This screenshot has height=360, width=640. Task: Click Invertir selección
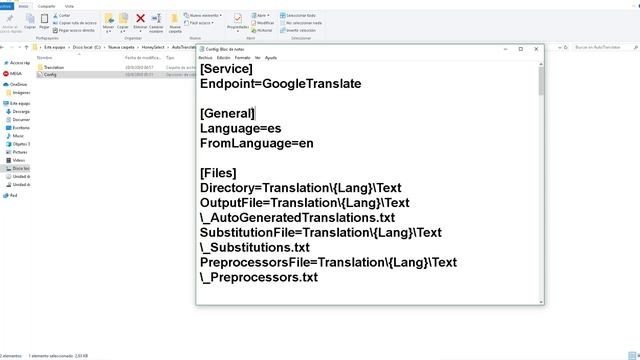(x=298, y=30)
